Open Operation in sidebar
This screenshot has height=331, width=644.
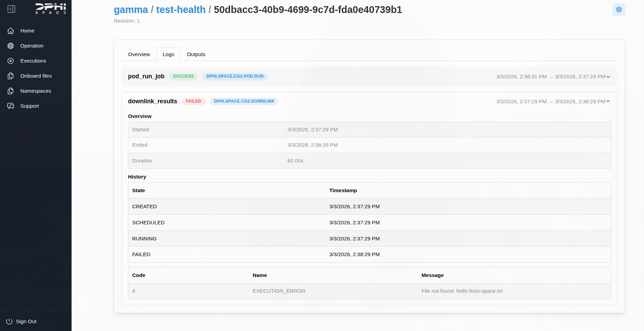coord(32,46)
